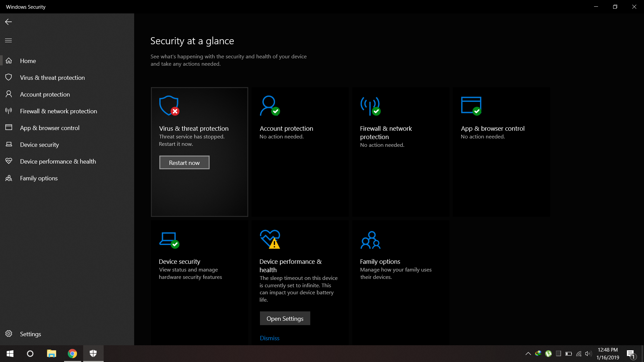
Task: Open the Virus & threat protection tile title
Action: click(x=194, y=128)
